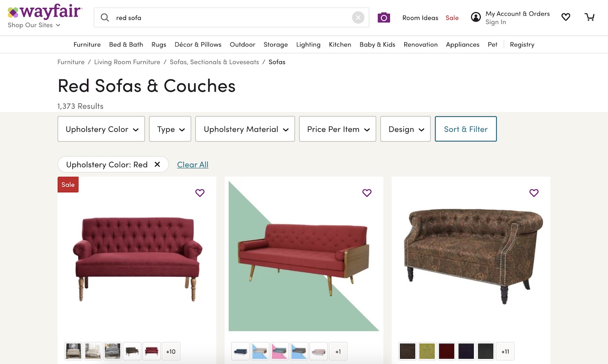Screen dimensions: 608x364
Task: Remove the Upholstery Color: Red filter
Action: point(157,164)
